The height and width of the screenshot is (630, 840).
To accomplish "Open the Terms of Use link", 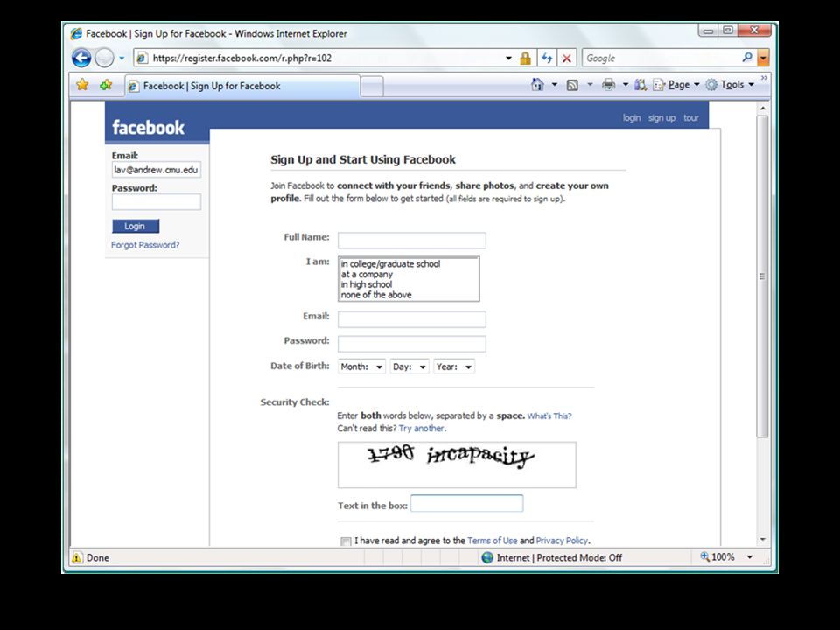I will pos(493,541).
